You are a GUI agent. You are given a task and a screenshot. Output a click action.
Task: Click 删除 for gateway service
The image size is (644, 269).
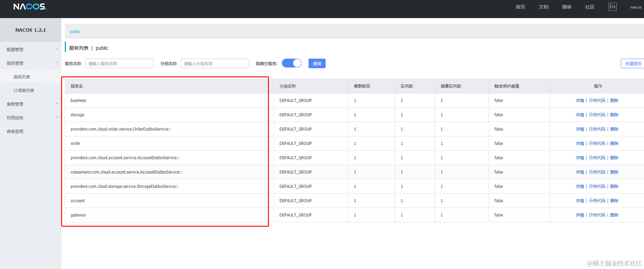pos(614,215)
